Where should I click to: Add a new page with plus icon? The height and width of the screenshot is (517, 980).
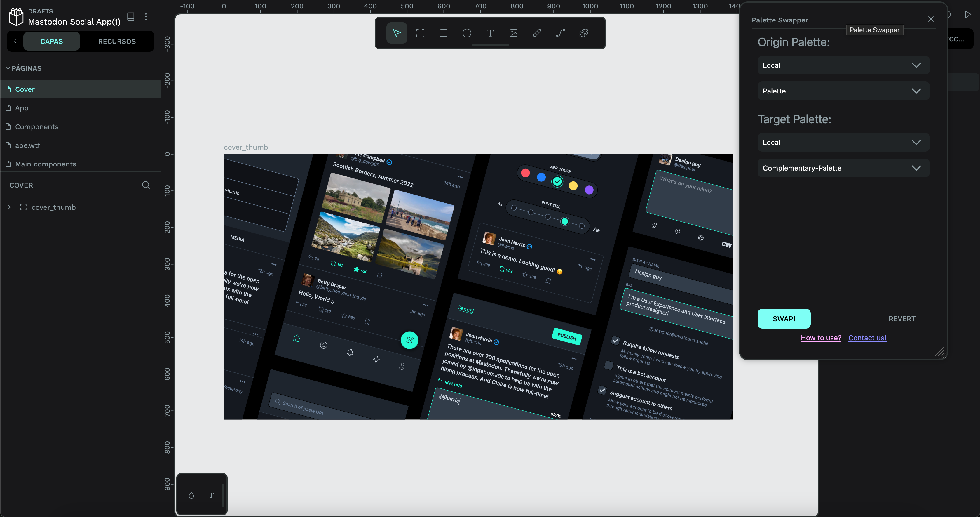pyautogui.click(x=146, y=68)
